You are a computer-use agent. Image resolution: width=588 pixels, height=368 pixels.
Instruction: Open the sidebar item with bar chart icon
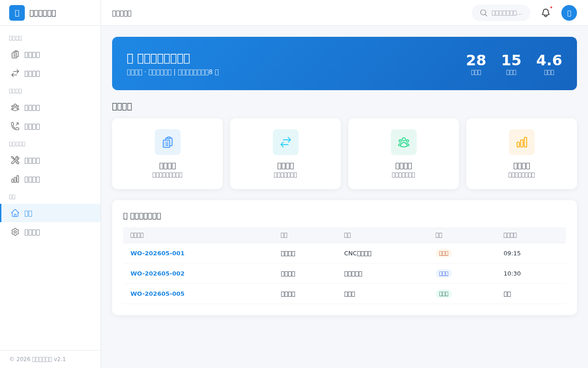tap(50, 179)
